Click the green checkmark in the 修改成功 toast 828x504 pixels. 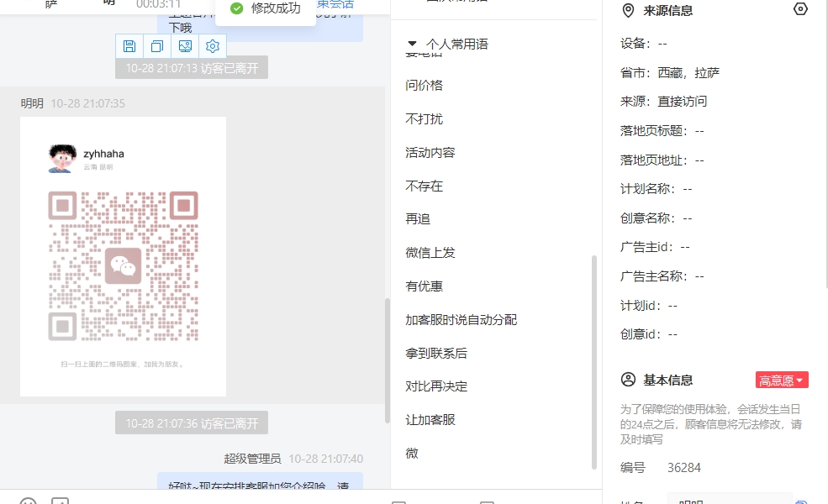click(x=236, y=8)
